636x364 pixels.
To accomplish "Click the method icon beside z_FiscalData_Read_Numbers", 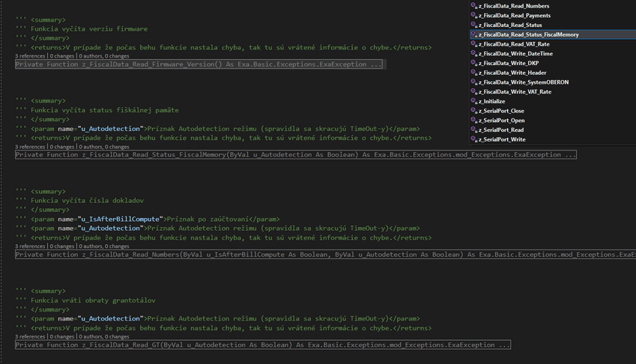I will 473,6.
